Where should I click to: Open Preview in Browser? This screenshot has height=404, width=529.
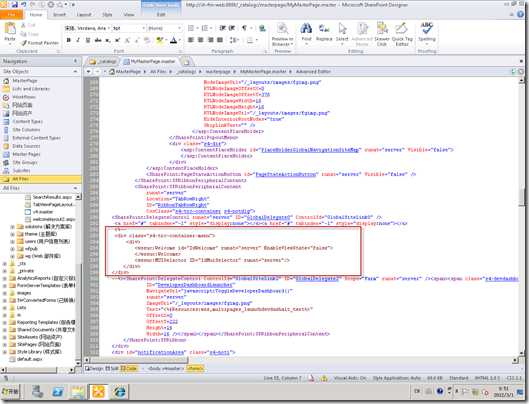[283, 34]
